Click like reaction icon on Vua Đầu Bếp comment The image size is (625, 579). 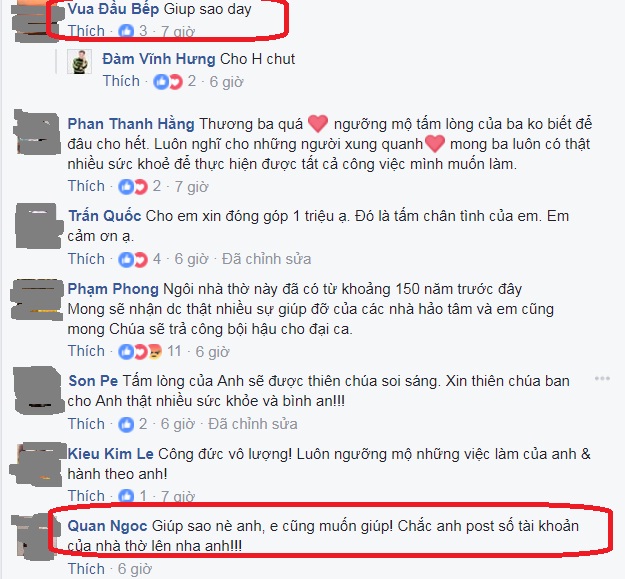point(126,31)
